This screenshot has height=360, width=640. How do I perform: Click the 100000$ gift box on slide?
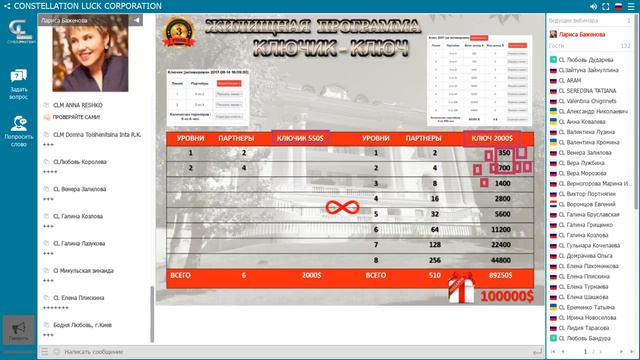tap(461, 288)
